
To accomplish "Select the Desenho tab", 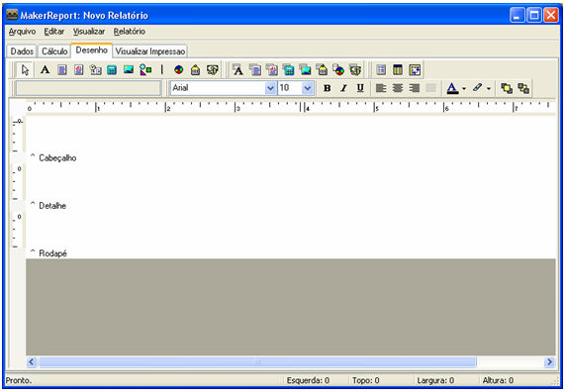I will pos(92,50).
